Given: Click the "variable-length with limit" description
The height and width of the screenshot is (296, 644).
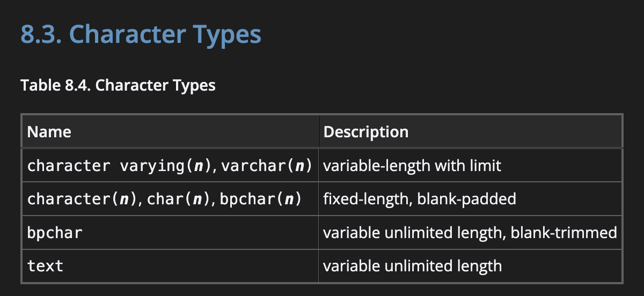Looking at the screenshot, I should (x=412, y=166).
